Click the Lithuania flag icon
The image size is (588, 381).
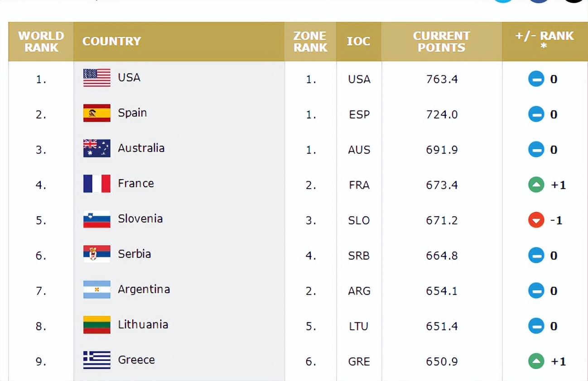[96, 325]
